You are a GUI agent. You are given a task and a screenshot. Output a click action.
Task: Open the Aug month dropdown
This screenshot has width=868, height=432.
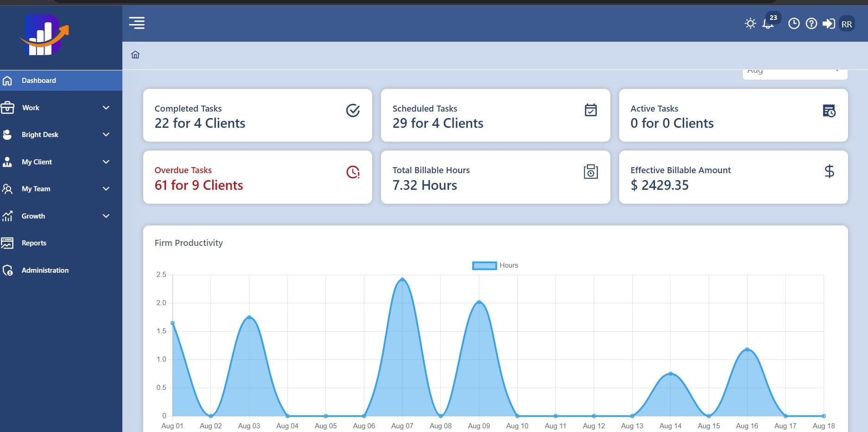tap(794, 70)
